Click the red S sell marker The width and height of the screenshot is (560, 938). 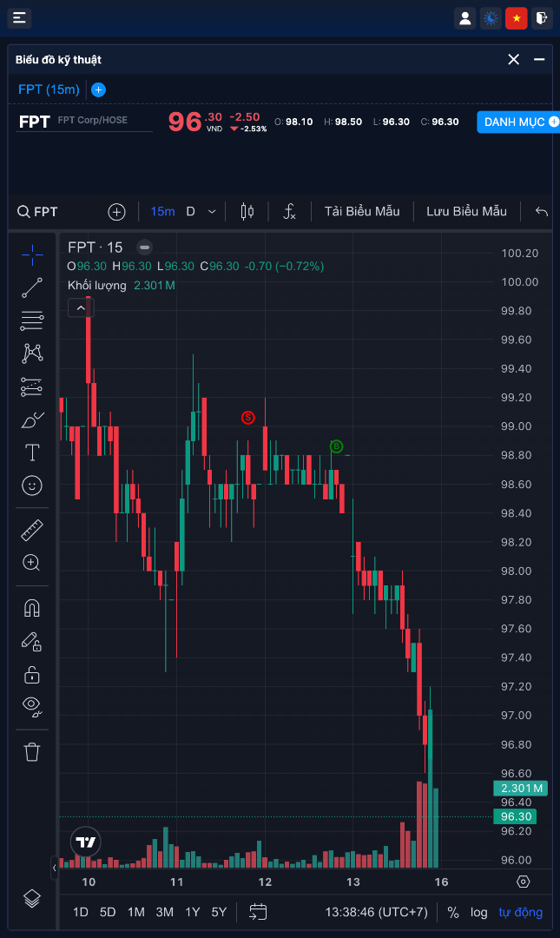click(248, 418)
